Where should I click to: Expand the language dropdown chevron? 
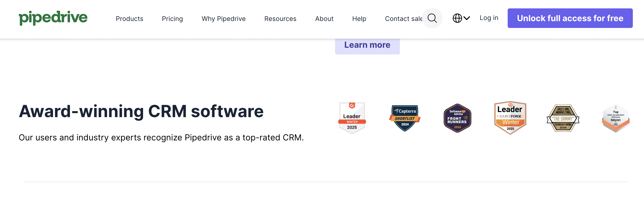pos(466,18)
